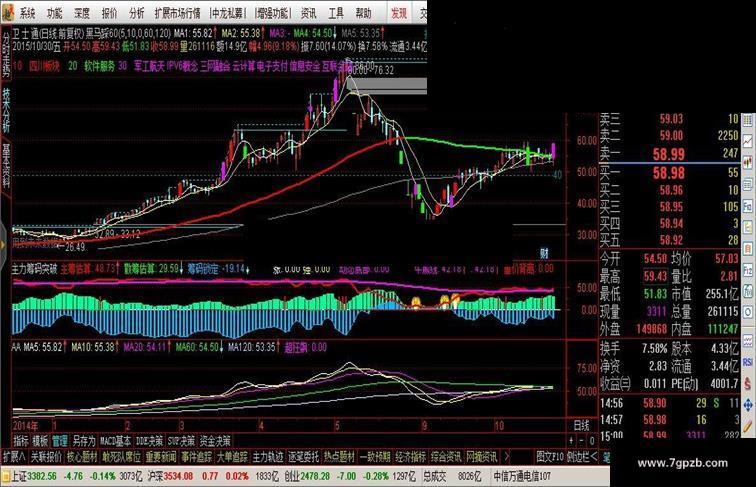Image resolution: width=756 pixels, height=487 pixels.
Task: Click the 指标 button
Action: (21, 440)
